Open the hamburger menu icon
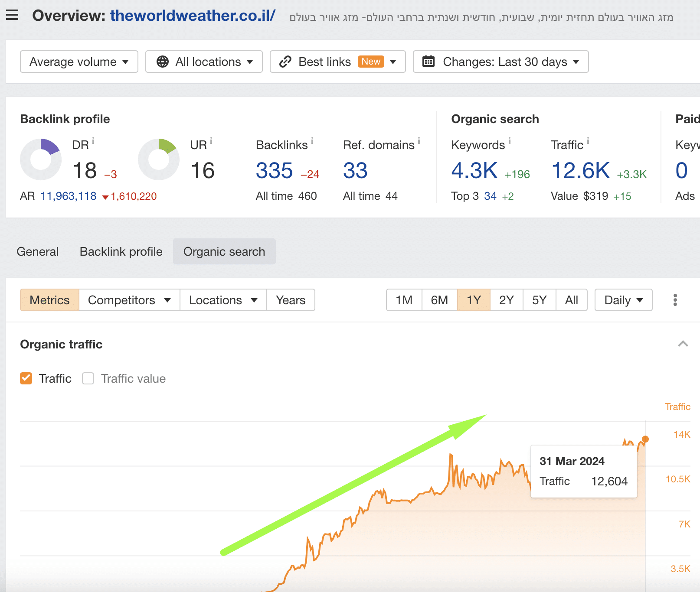The image size is (700, 592). (12, 15)
